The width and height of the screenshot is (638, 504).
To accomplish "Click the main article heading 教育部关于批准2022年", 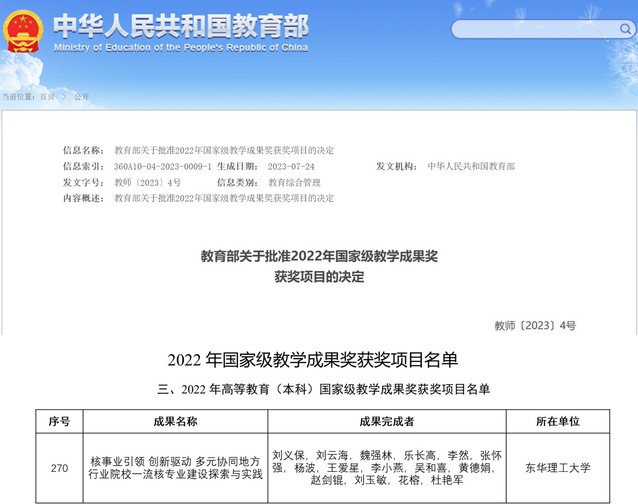I will pos(319,256).
